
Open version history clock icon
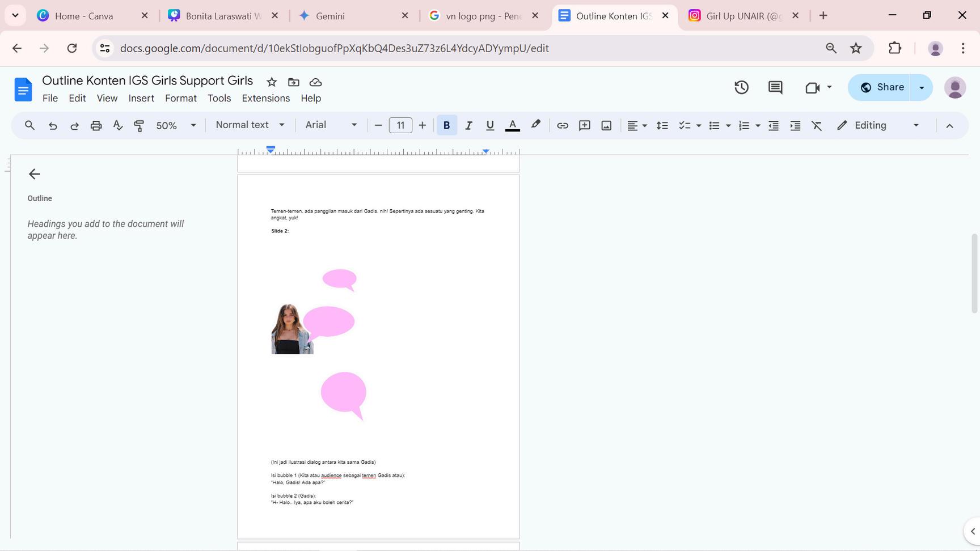tap(741, 87)
